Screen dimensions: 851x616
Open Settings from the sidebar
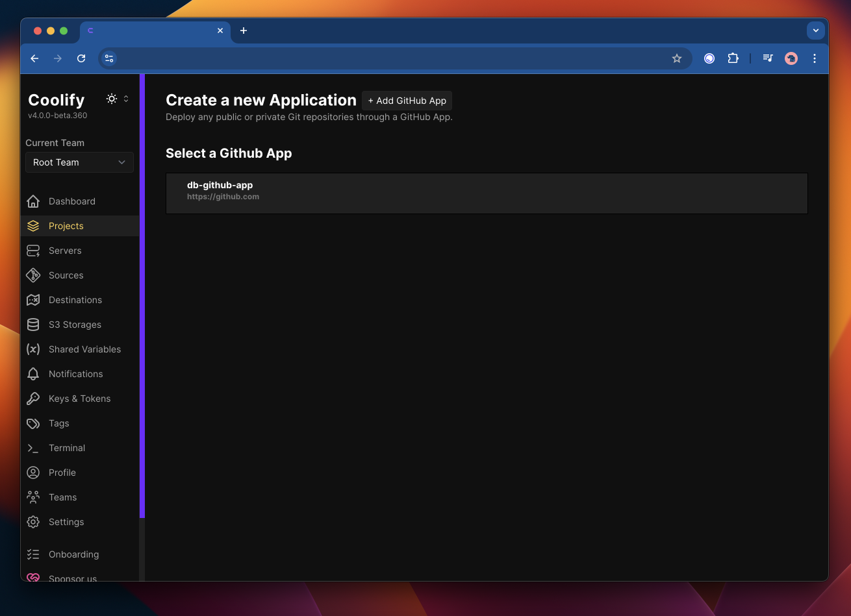(x=79, y=522)
